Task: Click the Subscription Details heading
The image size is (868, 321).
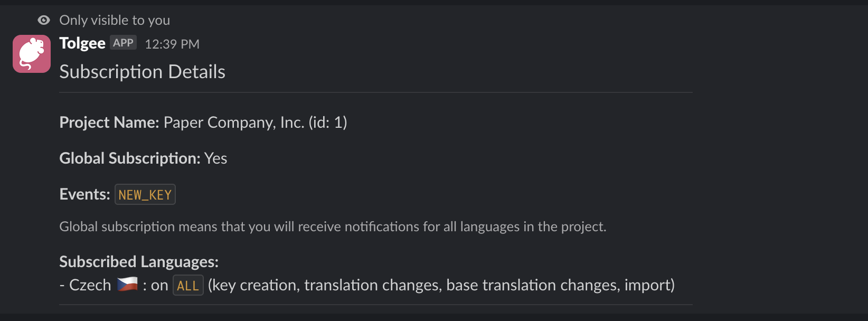Action: 142,72
